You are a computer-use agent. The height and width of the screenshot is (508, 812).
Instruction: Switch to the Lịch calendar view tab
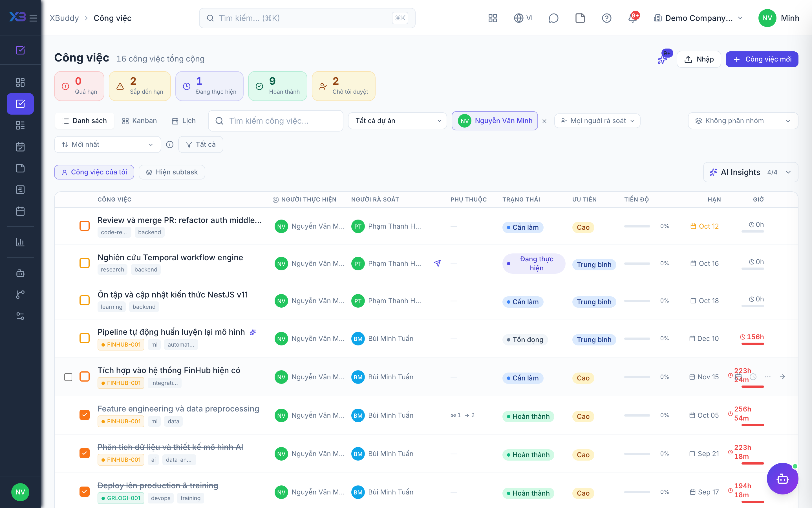tap(184, 121)
